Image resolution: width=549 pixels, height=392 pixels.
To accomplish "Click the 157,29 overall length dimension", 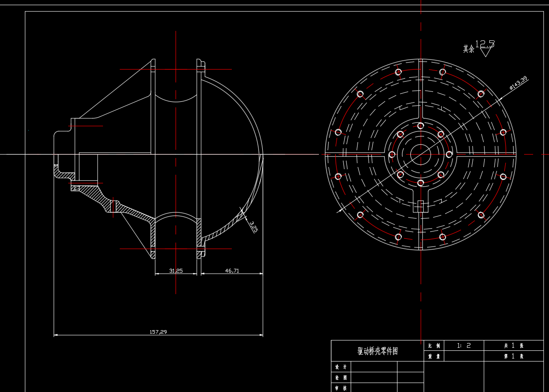I will pyautogui.click(x=158, y=331).
